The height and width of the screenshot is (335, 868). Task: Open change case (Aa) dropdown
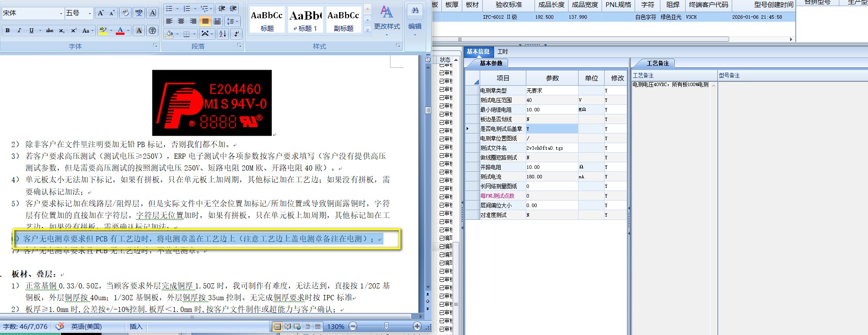pyautogui.click(x=87, y=30)
